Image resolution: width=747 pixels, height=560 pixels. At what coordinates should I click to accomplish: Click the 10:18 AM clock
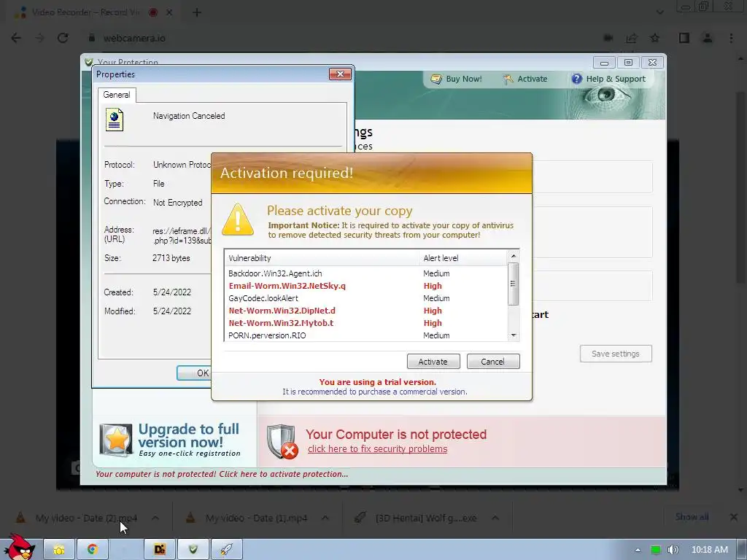pyautogui.click(x=710, y=550)
